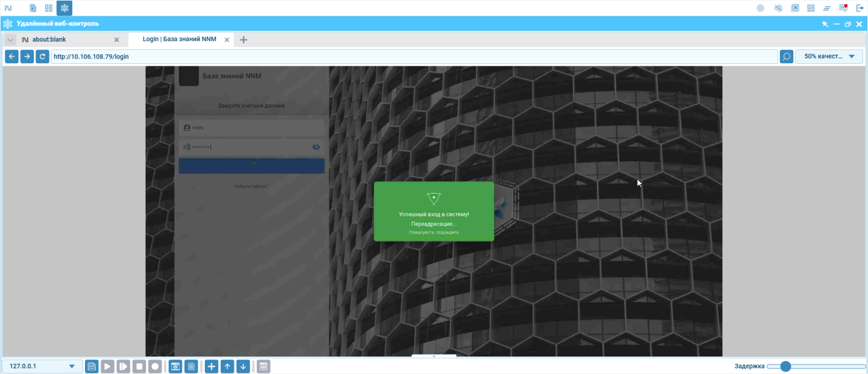
Task: Click the search icon beside the address bar
Action: coord(786,57)
